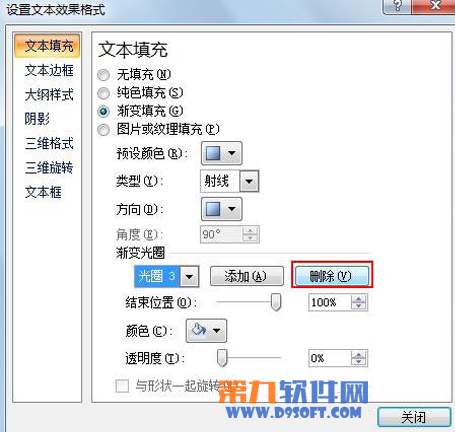Click the help question mark icon
This screenshot has height=432, width=455.
pos(397,6)
